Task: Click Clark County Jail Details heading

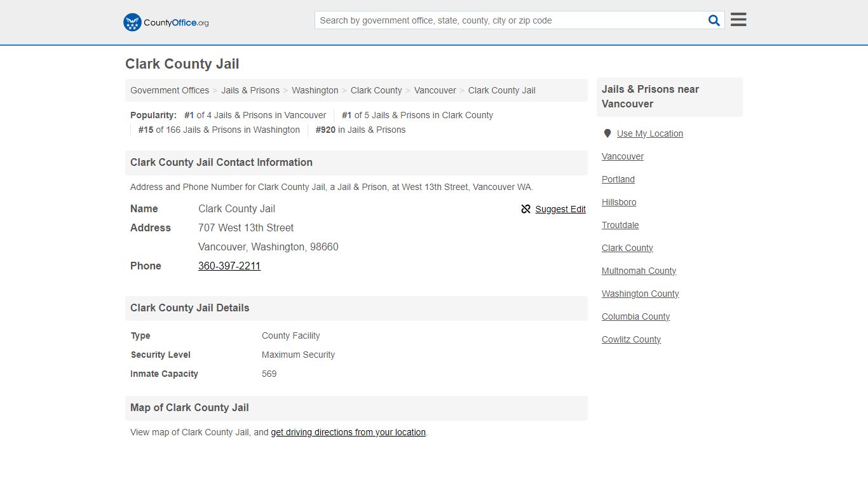Action: pos(190,308)
